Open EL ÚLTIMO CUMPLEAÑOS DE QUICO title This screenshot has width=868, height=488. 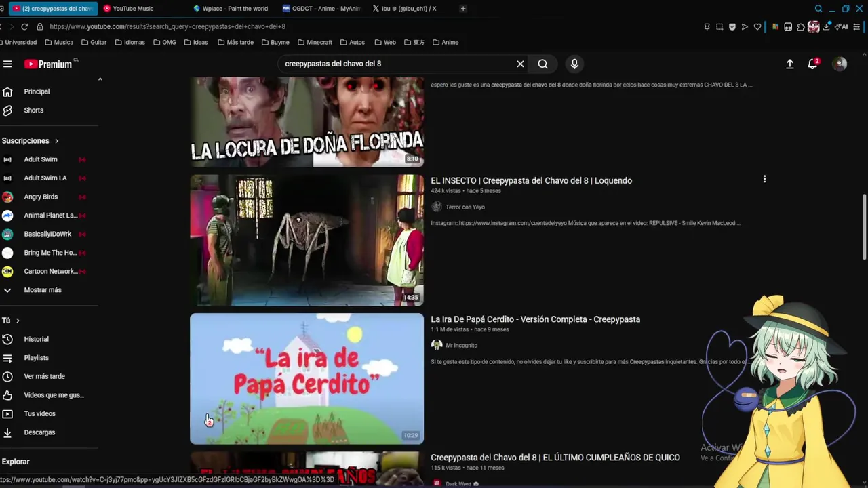click(x=555, y=457)
